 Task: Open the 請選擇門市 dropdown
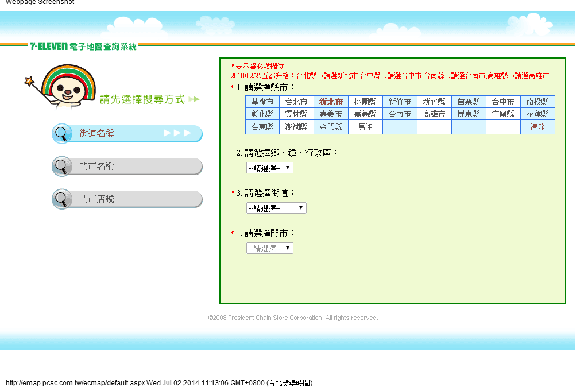(269, 247)
